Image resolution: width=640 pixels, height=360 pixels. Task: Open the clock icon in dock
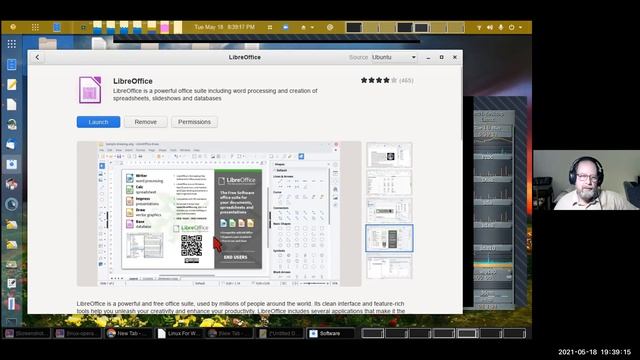(11, 204)
